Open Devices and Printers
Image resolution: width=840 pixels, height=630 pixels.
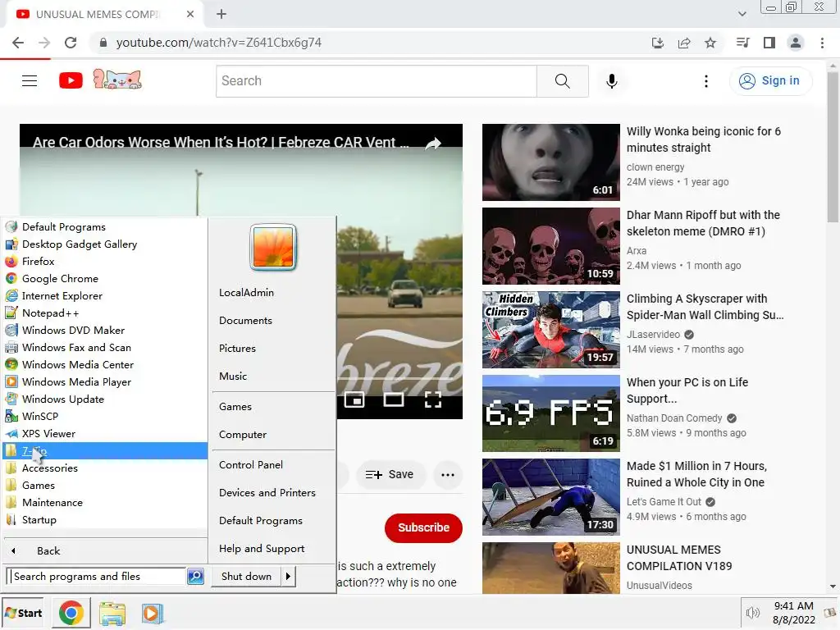tap(267, 493)
